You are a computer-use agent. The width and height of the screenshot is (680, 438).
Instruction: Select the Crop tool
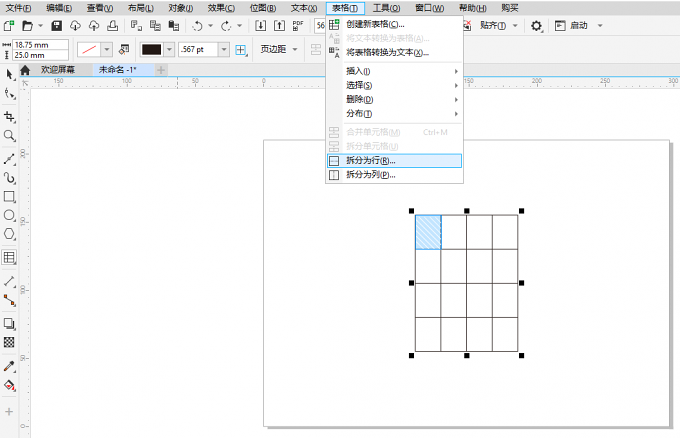pos(9,116)
